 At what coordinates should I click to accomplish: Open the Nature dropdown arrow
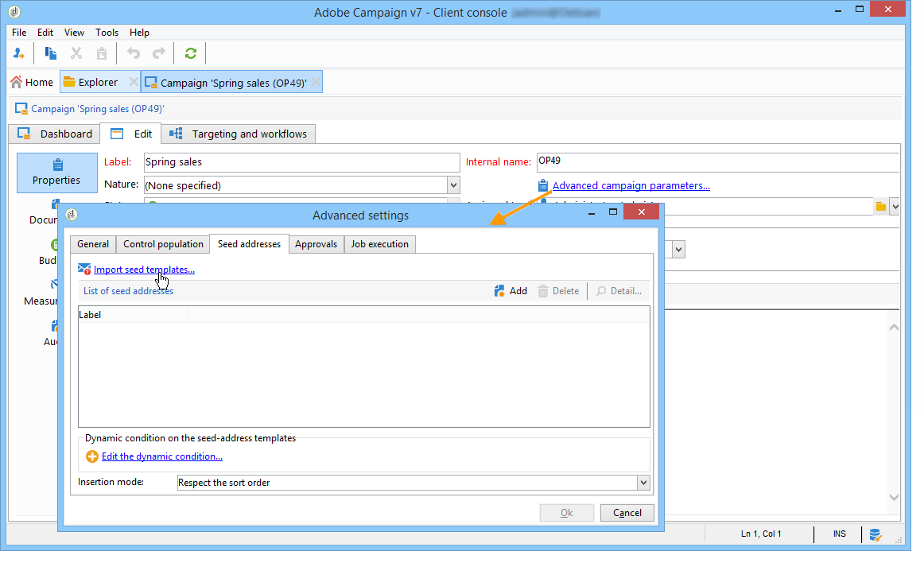pos(453,185)
